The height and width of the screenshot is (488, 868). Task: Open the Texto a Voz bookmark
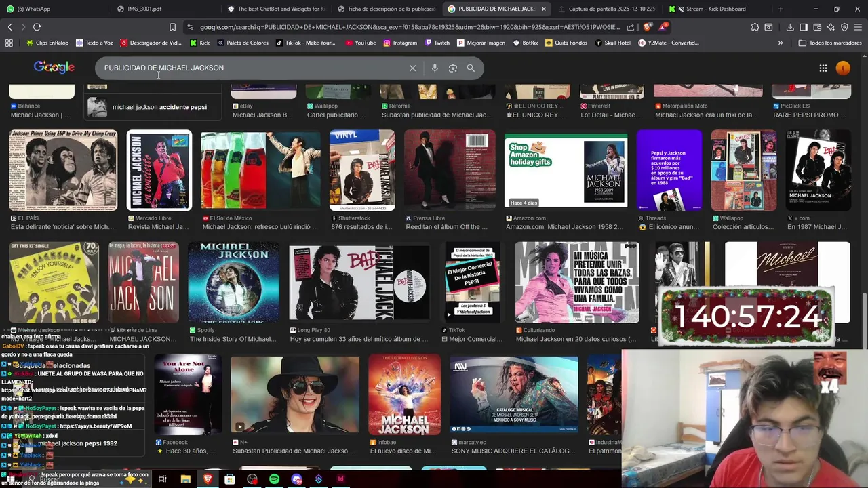click(94, 43)
